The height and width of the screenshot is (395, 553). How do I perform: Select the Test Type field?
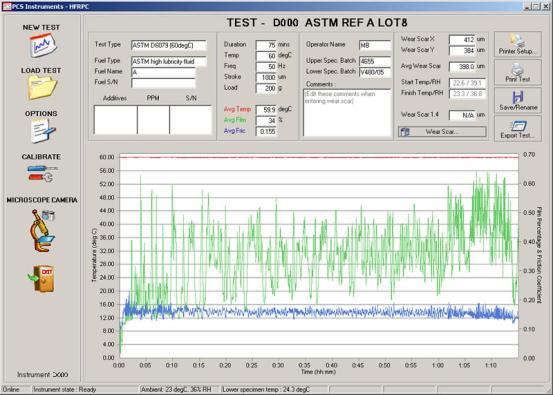pyautogui.click(x=169, y=45)
